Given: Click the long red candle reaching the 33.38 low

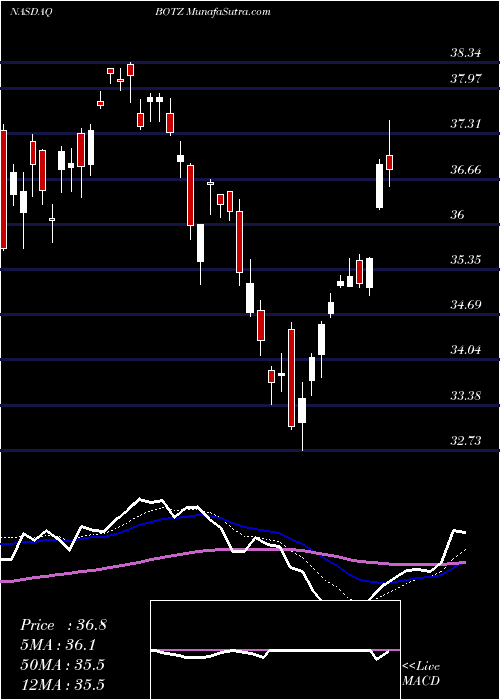Looking at the screenshot, I should pyautogui.click(x=292, y=377).
